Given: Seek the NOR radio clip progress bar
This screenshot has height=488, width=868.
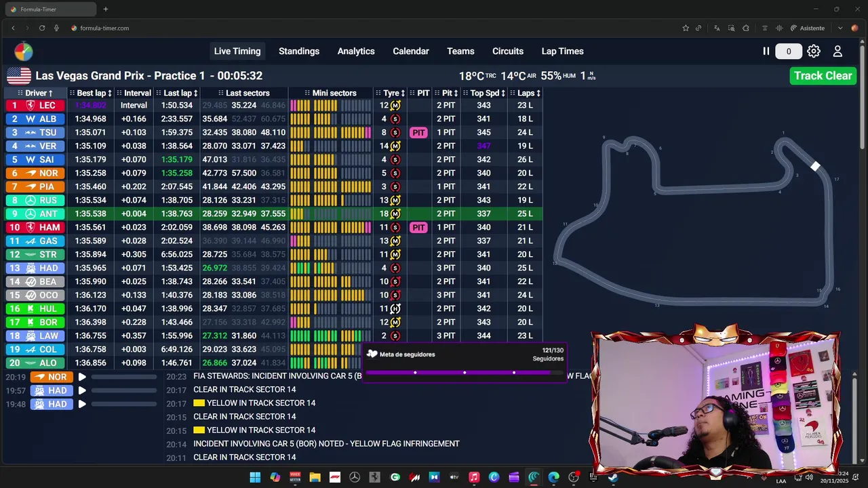Looking at the screenshot, I should coord(124,377).
